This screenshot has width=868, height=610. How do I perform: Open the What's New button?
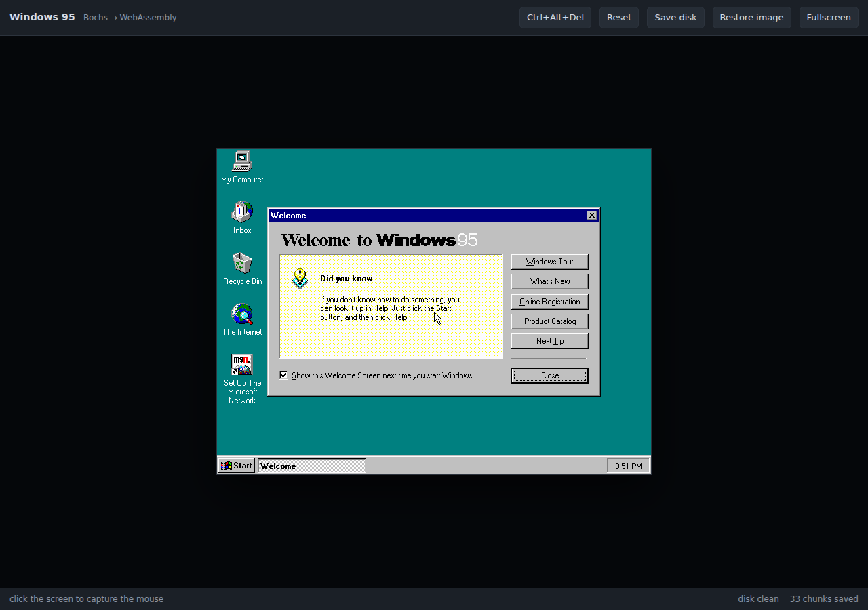(549, 281)
